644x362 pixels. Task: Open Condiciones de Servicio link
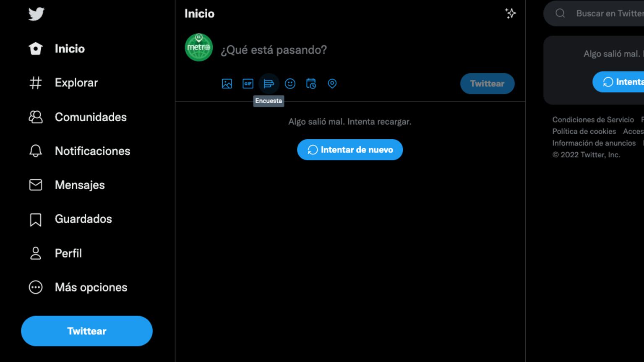(593, 120)
